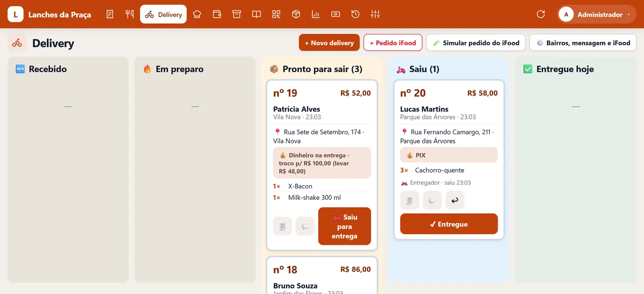Click customer name Lucas Martins
Viewport: 644px width, 294px height.
(424, 109)
